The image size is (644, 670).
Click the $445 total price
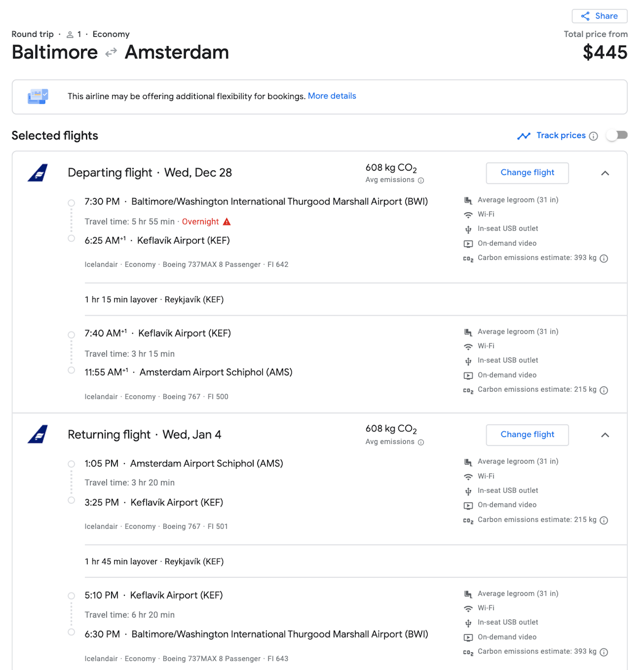(605, 52)
